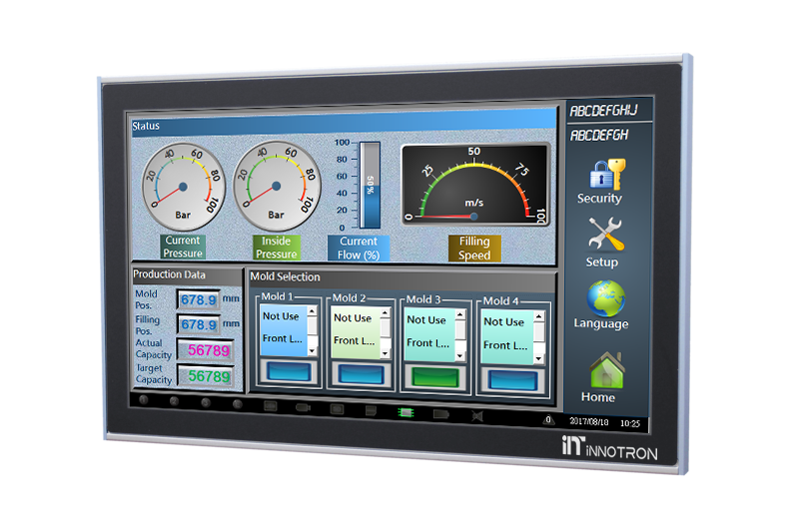
Task: Click the Current Pressure gauge dial
Action: pos(183,182)
